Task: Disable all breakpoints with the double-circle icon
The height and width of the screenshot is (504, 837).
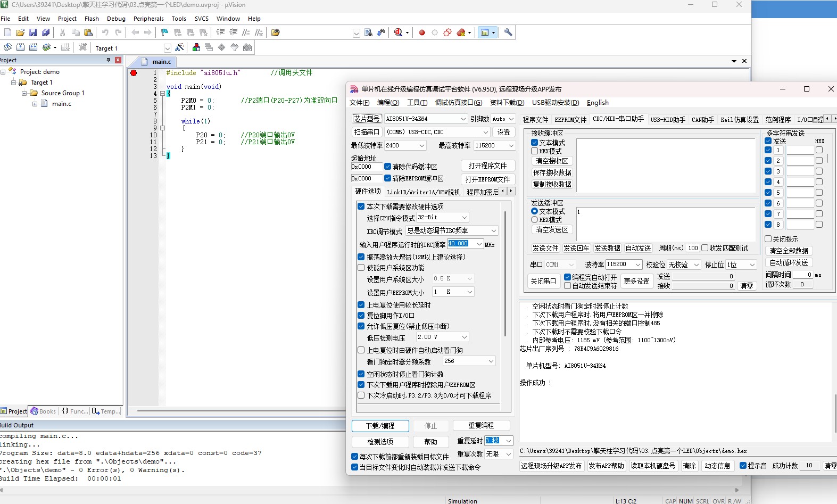Action: [x=447, y=32]
